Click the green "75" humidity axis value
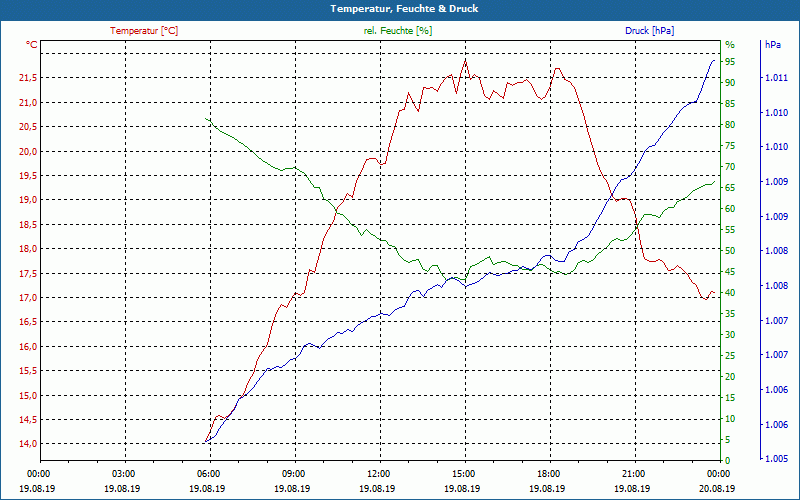The height and width of the screenshot is (500, 800). (730, 146)
